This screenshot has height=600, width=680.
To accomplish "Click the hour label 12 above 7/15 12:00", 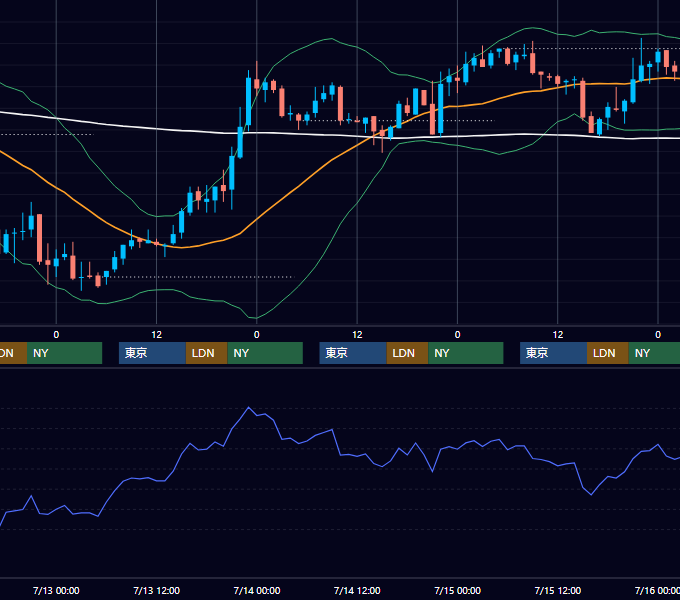I will pyautogui.click(x=558, y=335).
